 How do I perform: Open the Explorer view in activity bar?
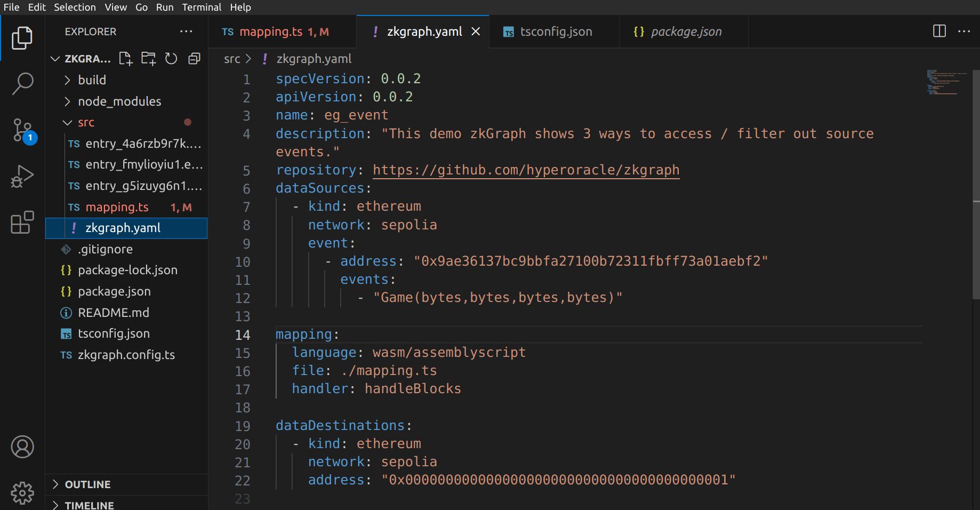coord(22,38)
